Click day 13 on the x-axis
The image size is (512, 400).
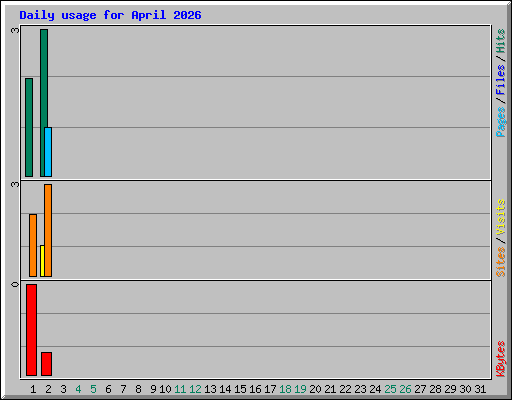210,389
